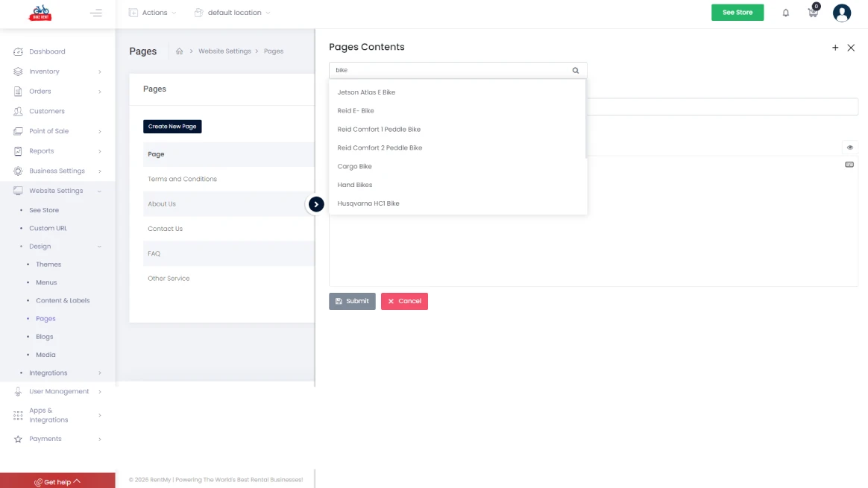Viewport: 868px width, 488px height.
Task: Click the green See Store button
Action: 737,12
